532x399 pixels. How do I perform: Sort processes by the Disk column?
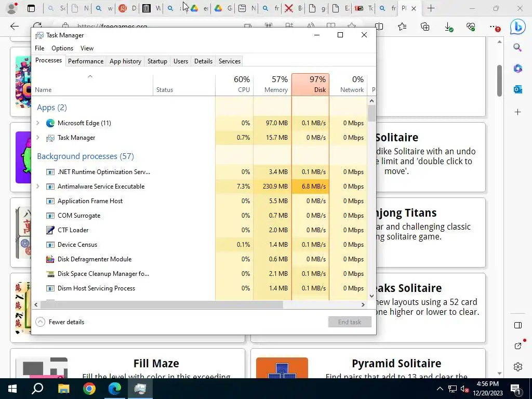(311, 85)
